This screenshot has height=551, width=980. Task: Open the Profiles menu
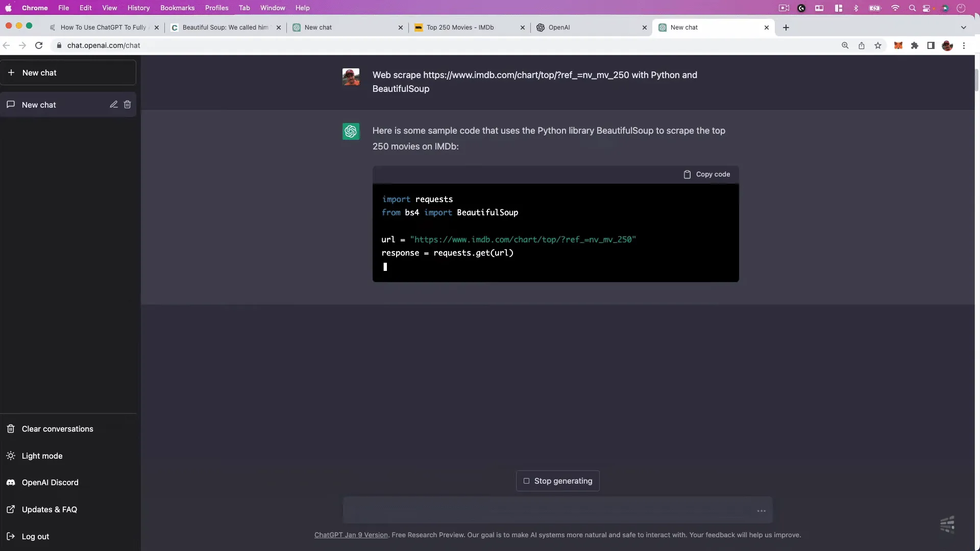(216, 8)
